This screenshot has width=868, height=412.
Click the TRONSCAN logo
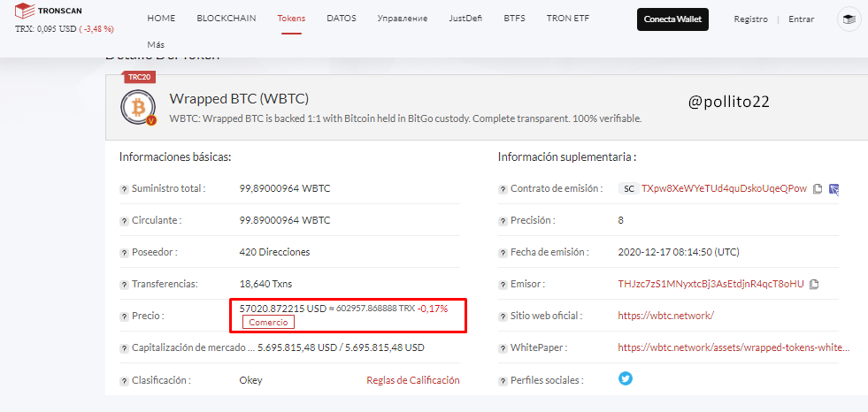tap(48, 11)
